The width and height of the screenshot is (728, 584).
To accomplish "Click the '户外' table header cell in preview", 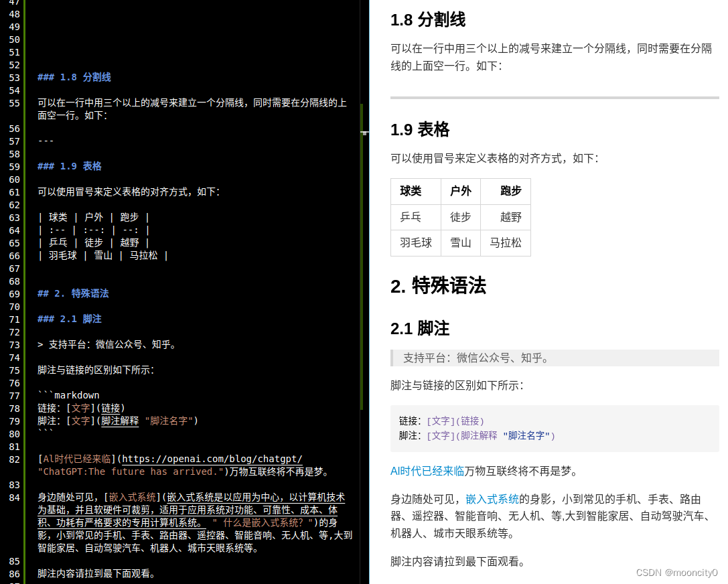I will tap(461, 191).
